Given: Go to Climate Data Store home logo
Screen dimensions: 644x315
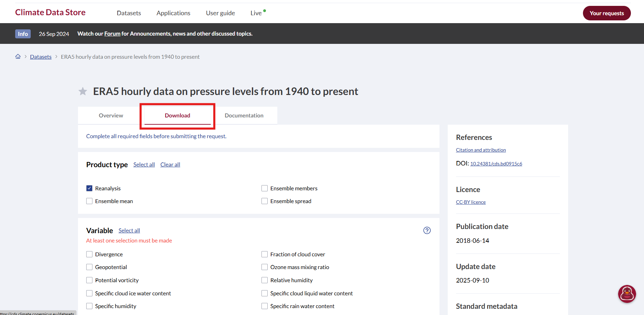Looking at the screenshot, I should tap(50, 12).
